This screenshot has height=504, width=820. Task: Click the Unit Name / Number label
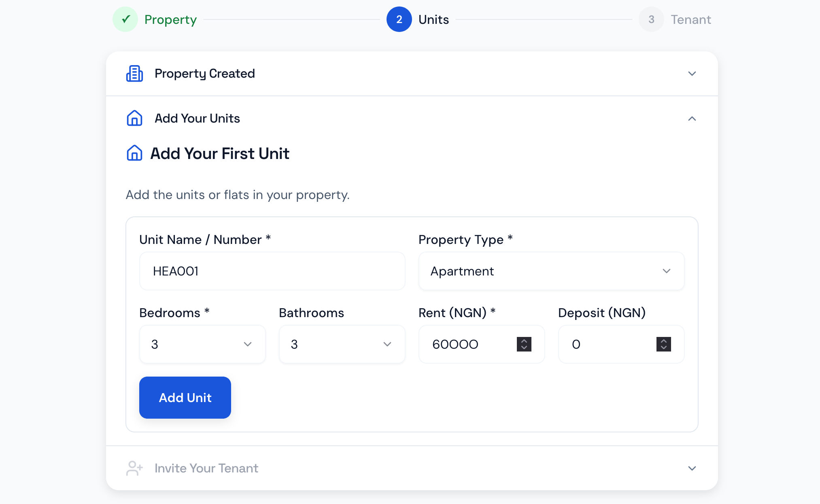pyautogui.click(x=205, y=239)
